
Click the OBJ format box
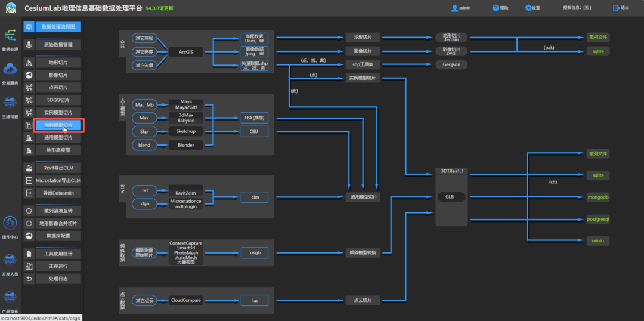[x=254, y=131]
